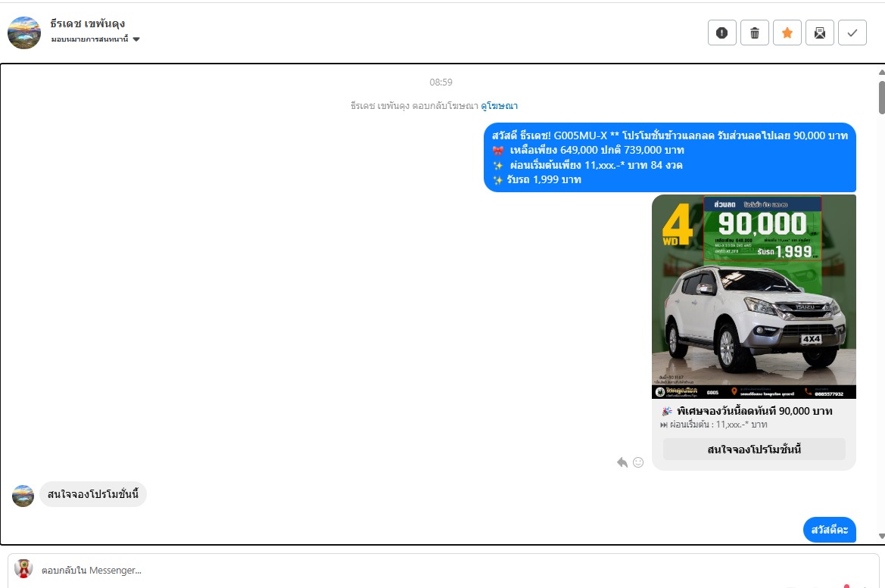Click the incoming message สนใจจองโปรโมชั่นนี้ bubble
The width and height of the screenshot is (885, 588).
point(93,494)
